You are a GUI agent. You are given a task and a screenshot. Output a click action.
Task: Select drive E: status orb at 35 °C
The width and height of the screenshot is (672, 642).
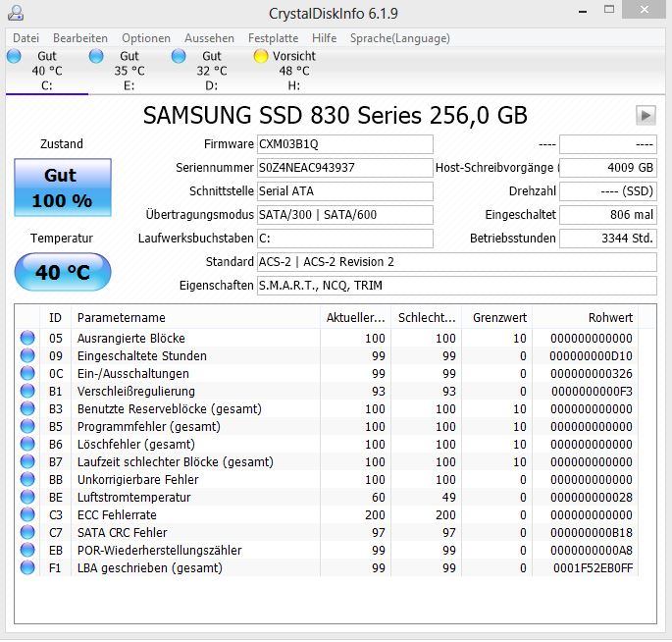pyautogui.click(x=96, y=56)
